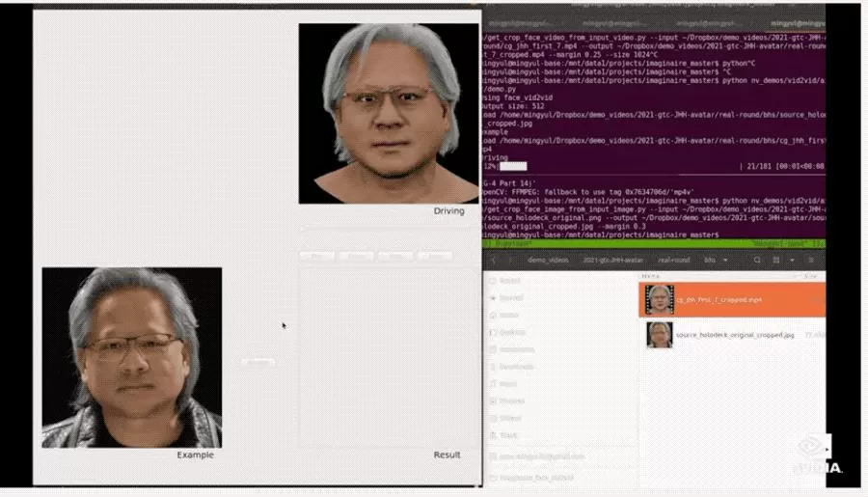
Task: Go to demo_videos in the path bar
Action: [548, 260]
